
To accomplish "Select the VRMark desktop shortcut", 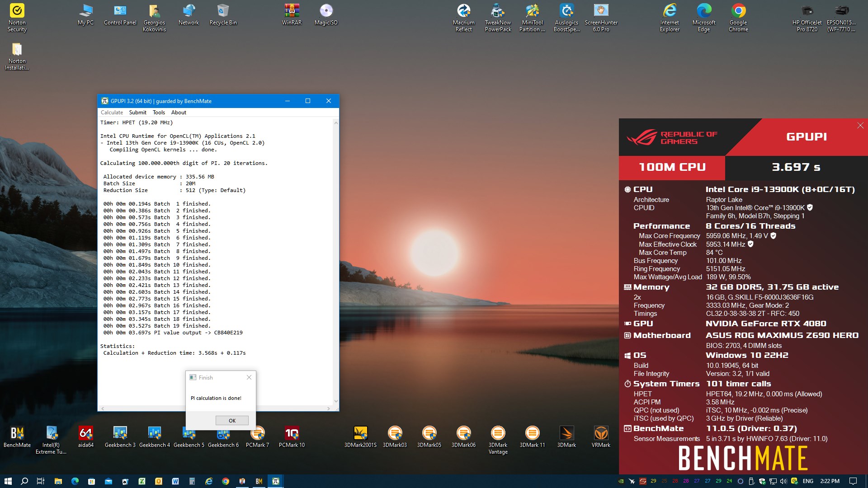I will tap(601, 437).
